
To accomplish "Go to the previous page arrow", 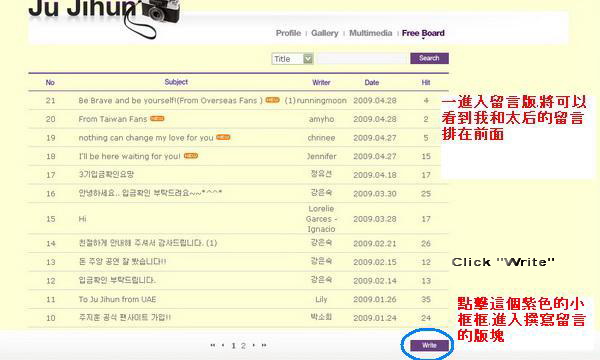I will [223, 345].
